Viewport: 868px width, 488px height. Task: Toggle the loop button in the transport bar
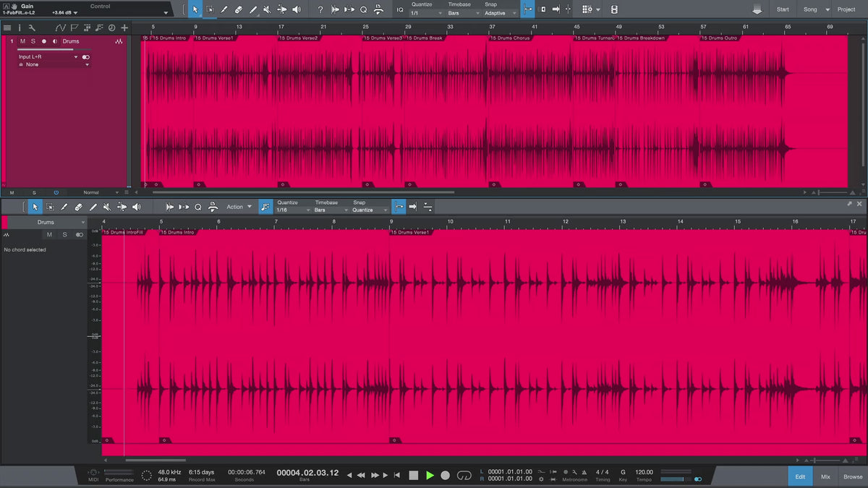[464, 475]
